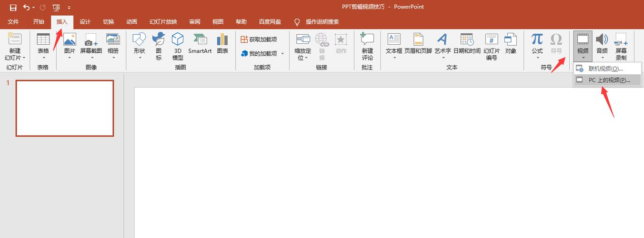
Task: Open the customize quick access toolbar arrow
Action: click(x=70, y=8)
